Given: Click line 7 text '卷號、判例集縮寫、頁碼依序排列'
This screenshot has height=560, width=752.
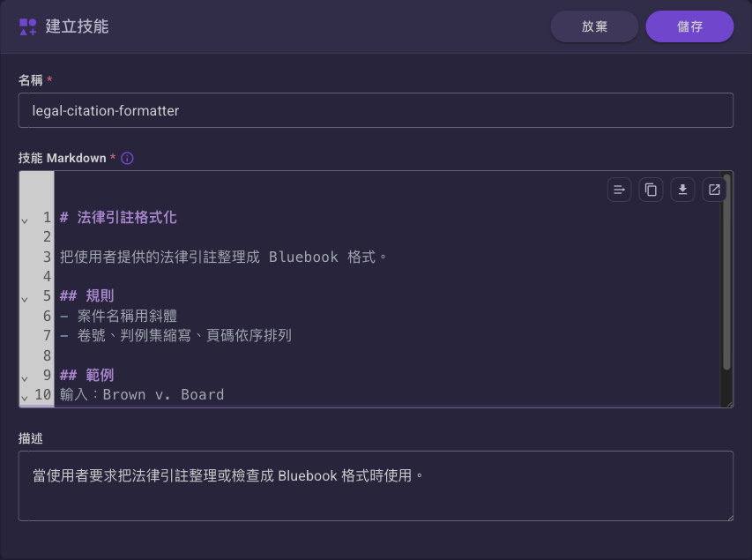Looking at the screenshot, I should tap(184, 335).
